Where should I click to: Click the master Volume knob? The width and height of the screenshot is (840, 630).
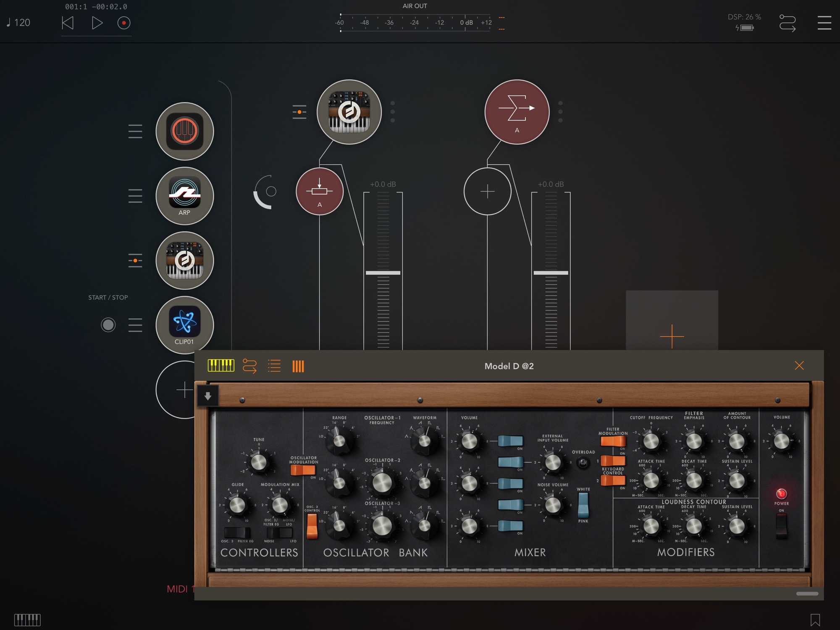tap(782, 441)
